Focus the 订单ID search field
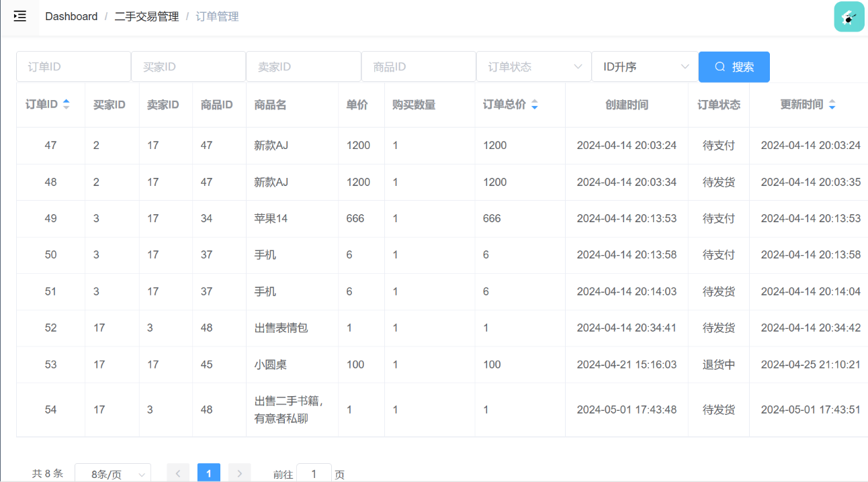The height and width of the screenshot is (482, 868). 74,66
